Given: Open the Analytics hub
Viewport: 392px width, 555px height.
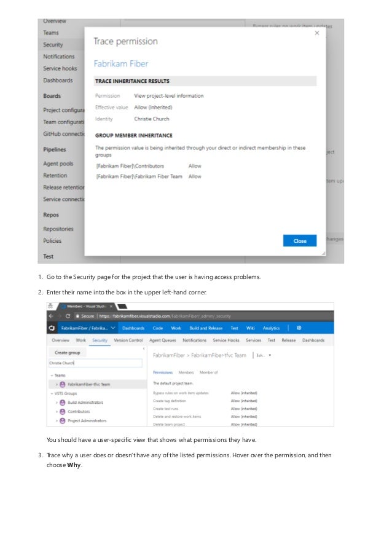Looking at the screenshot, I should (x=272, y=328).
